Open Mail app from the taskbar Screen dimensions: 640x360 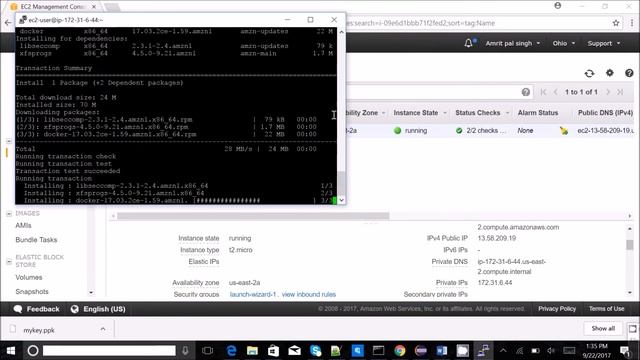[x=294, y=351]
